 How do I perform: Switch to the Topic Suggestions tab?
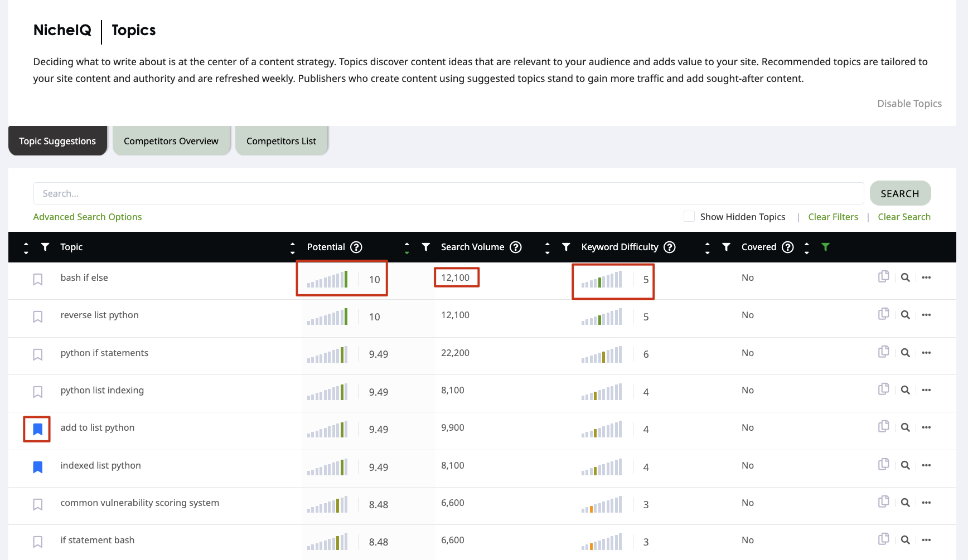[x=57, y=141]
